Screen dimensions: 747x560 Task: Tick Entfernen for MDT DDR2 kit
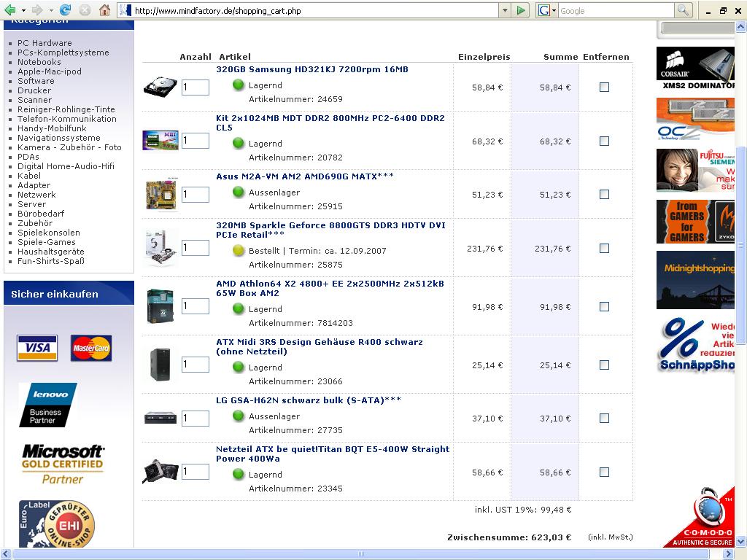click(x=604, y=141)
